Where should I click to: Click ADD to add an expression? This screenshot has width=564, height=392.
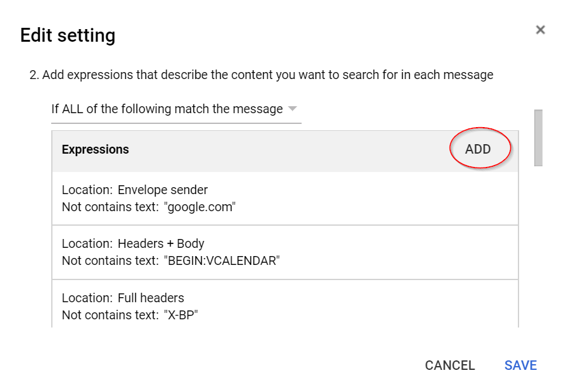pos(478,149)
